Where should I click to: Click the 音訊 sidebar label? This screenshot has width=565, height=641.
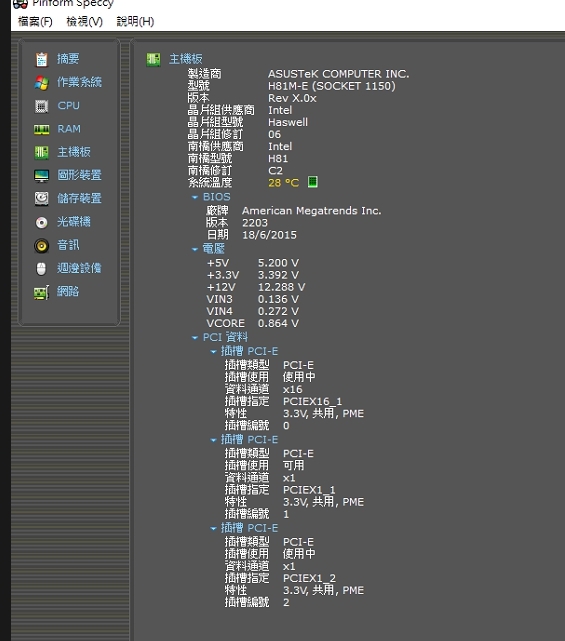tap(68, 245)
